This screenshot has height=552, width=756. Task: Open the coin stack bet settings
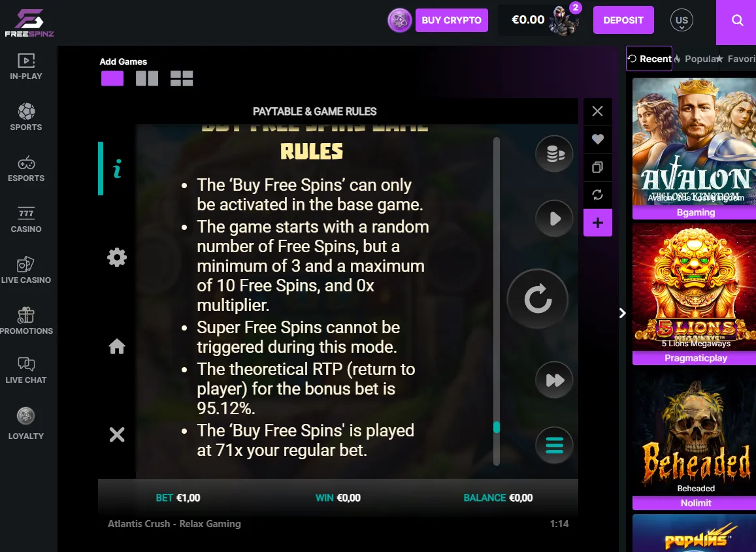coord(555,154)
